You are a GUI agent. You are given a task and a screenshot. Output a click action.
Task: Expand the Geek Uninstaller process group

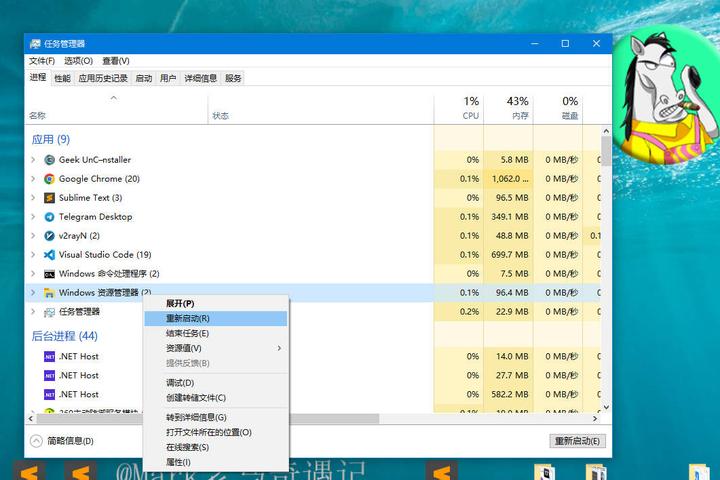point(33,160)
